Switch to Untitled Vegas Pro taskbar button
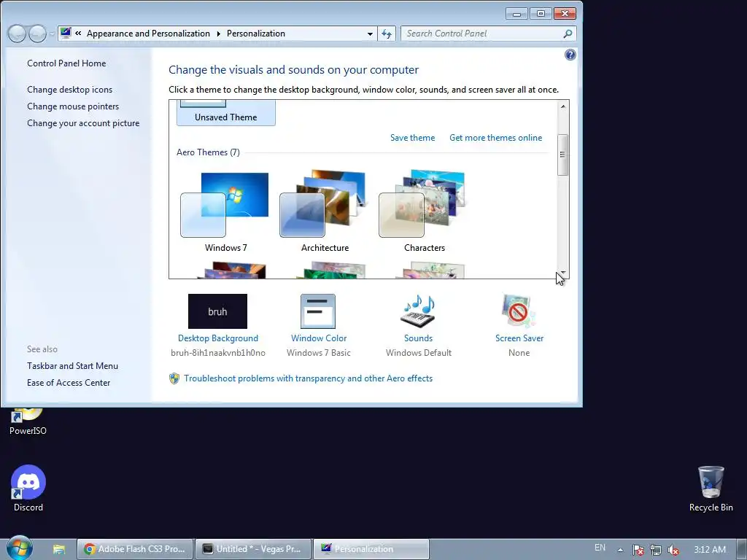This screenshot has width=747, height=560. (253, 549)
